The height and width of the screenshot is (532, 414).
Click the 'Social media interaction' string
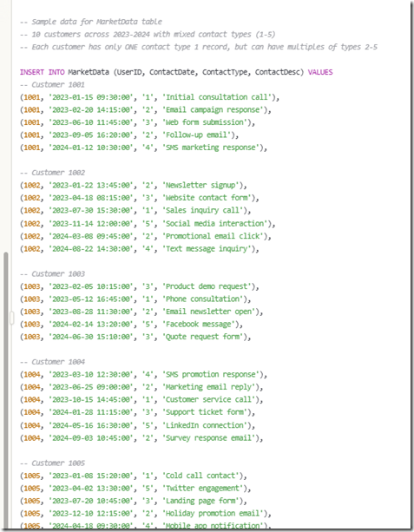click(215, 223)
